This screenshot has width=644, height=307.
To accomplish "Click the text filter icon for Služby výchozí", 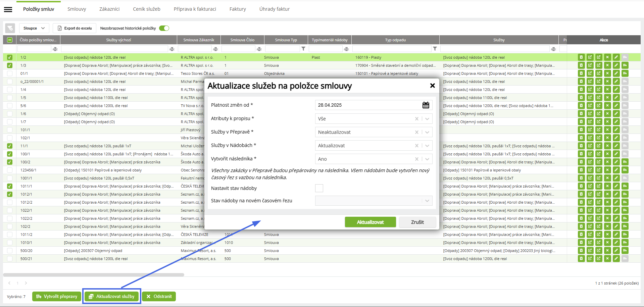I will click(x=172, y=49).
